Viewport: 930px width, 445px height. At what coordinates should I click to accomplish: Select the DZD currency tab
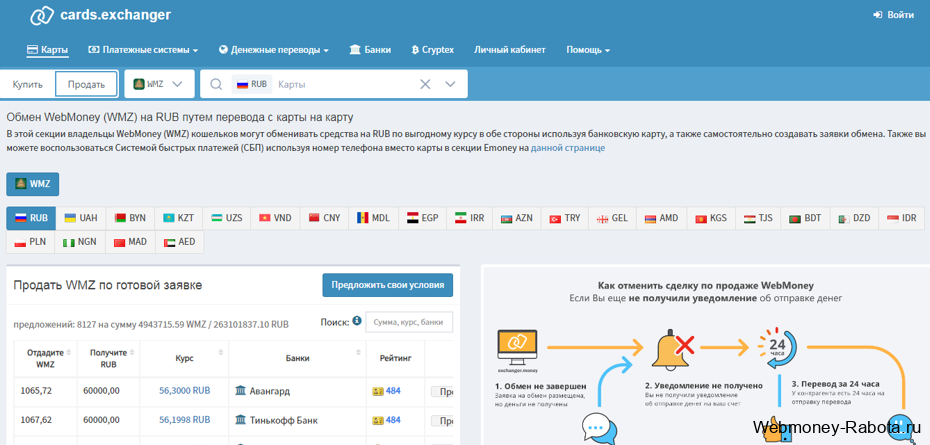coord(854,218)
